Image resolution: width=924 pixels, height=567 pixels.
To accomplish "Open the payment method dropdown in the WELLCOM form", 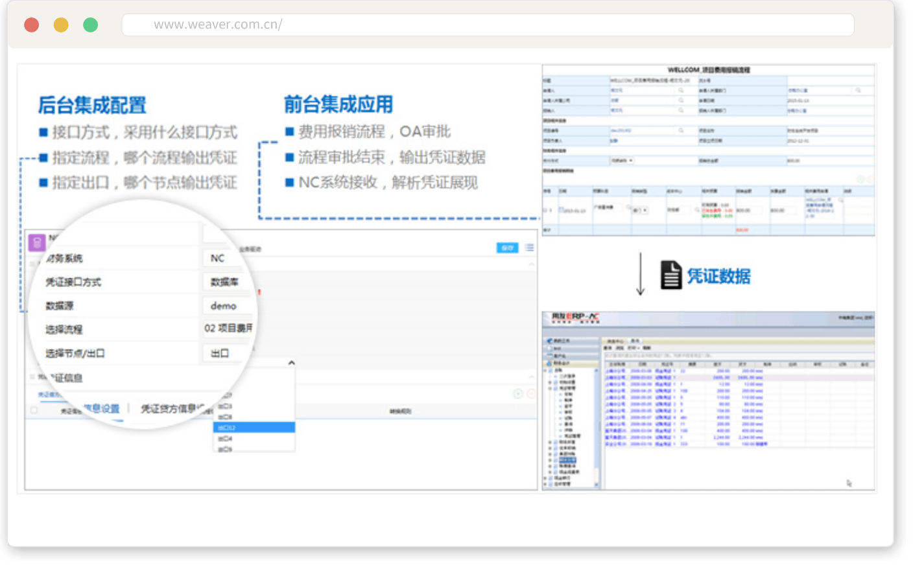I will 622,160.
